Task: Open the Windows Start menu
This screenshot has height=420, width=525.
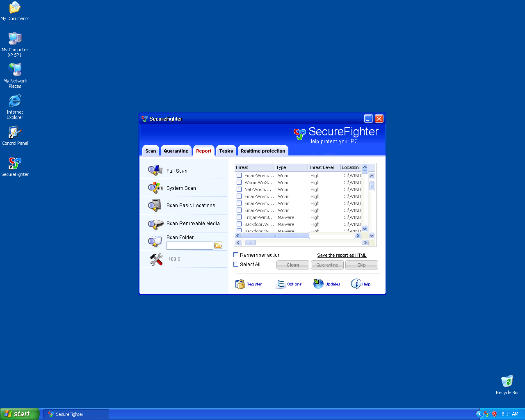Action: (20, 414)
